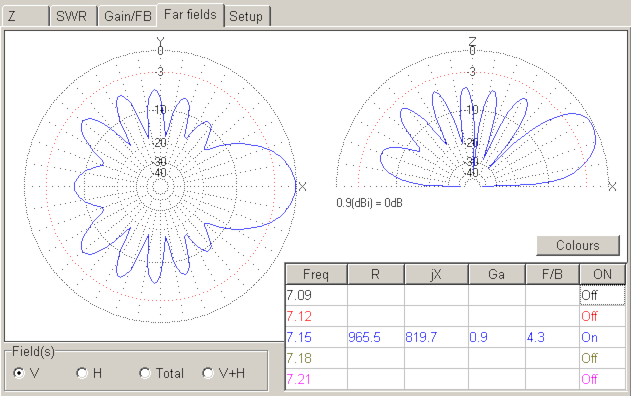The width and height of the screenshot is (631, 396).
Task: Toggle the 7.09 frequency Off cell
Action: point(602,295)
